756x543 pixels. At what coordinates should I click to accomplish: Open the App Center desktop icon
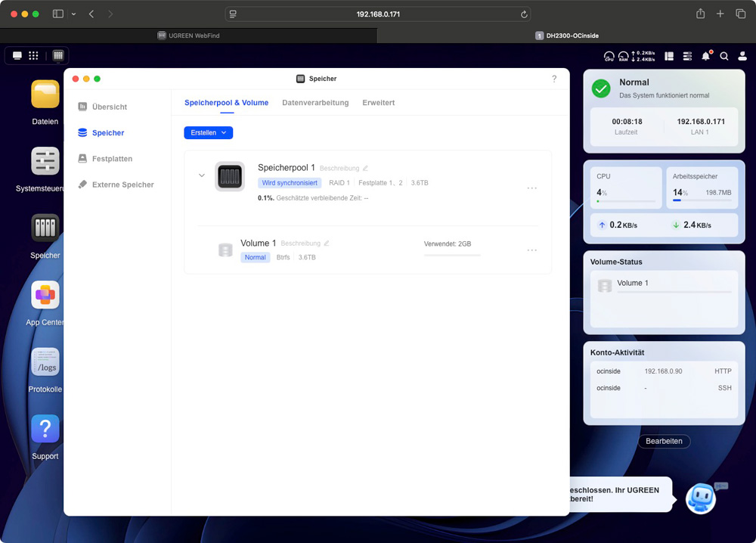point(45,295)
